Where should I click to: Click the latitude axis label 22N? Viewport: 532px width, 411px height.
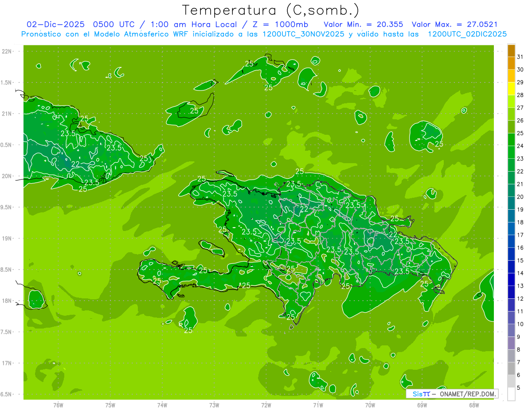7,51
